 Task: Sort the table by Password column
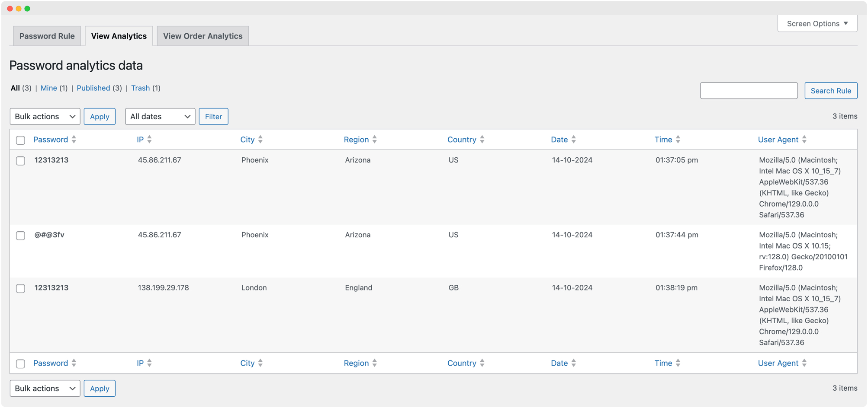click(x=51, y=139)
